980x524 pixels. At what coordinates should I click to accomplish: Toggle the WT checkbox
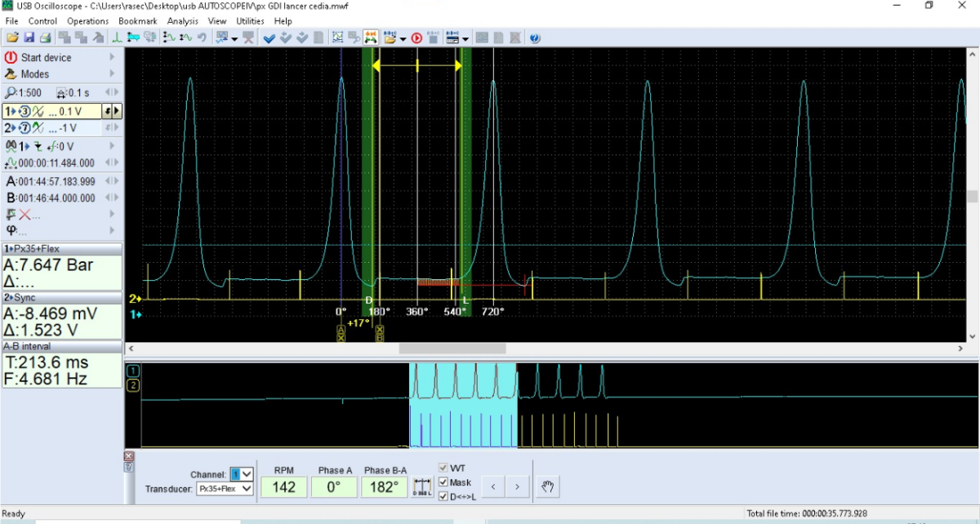(443, 468)
